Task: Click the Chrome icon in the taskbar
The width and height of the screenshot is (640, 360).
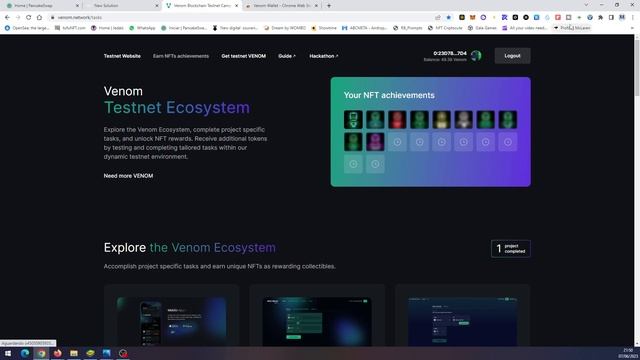Action: point(41,353)
